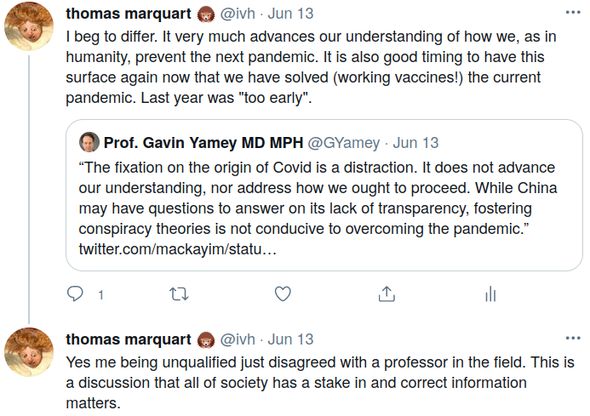This screenshot has width=590, height=416.
Task: Click @GYamey handle in quoted tweet
Action: click(344, 143)
